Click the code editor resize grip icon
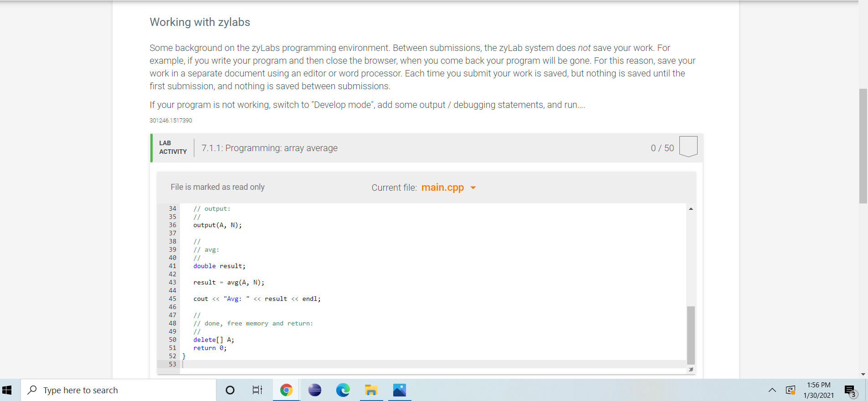 click(x=691, y=370)
